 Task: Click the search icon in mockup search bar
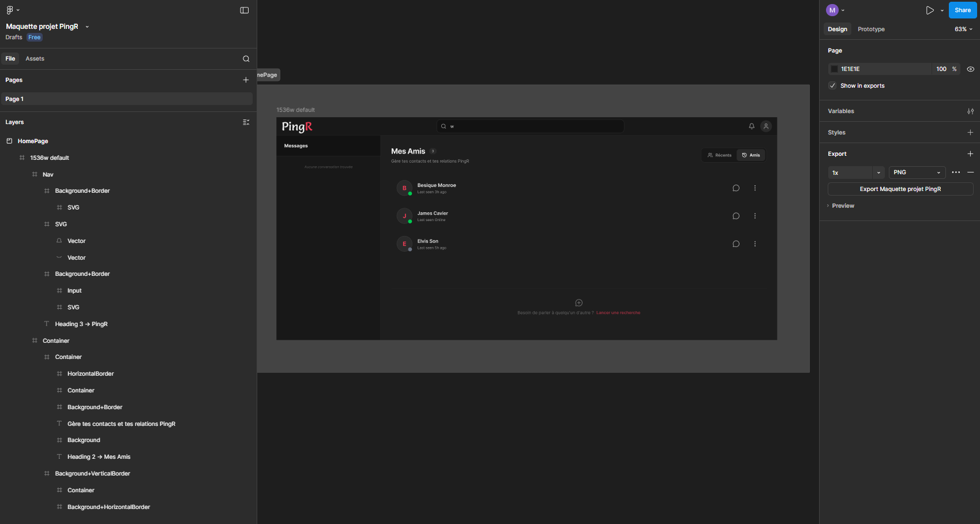444,126
